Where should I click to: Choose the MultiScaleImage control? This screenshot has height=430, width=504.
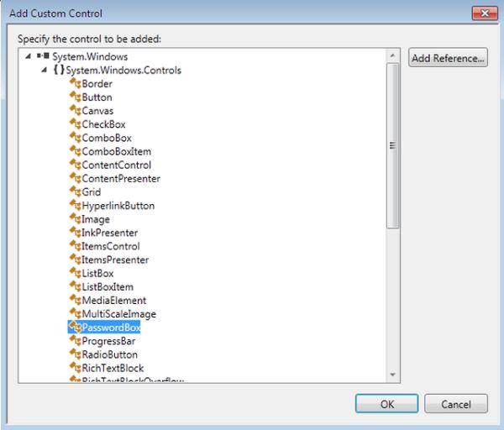(x=113, y=313)
